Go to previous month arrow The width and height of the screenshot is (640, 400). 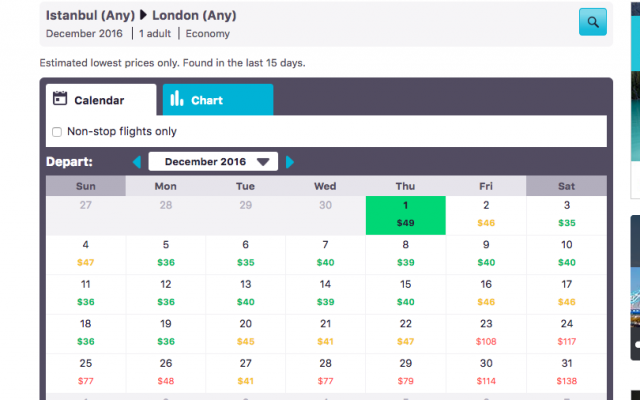[137, 162]
